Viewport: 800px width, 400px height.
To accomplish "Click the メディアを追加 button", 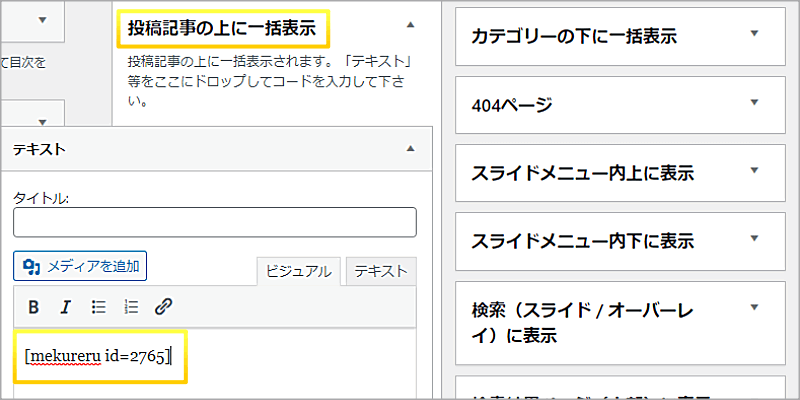I will pyautogui.click(x=80, y=266).
